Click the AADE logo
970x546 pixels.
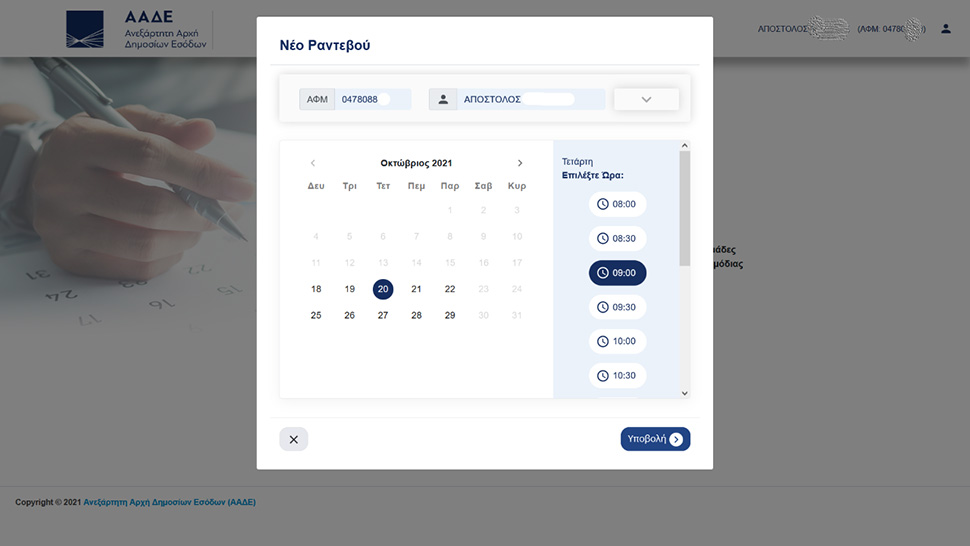pyautogui.click(x=136, y=30)
